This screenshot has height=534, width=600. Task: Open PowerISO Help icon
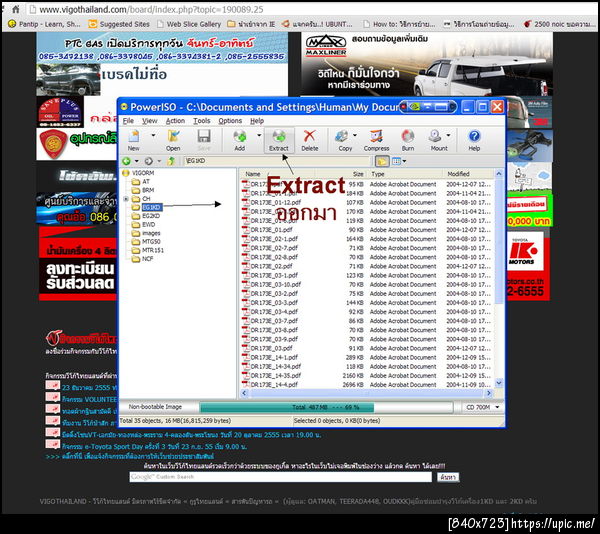pyautogui.click(x=474, y=137)
